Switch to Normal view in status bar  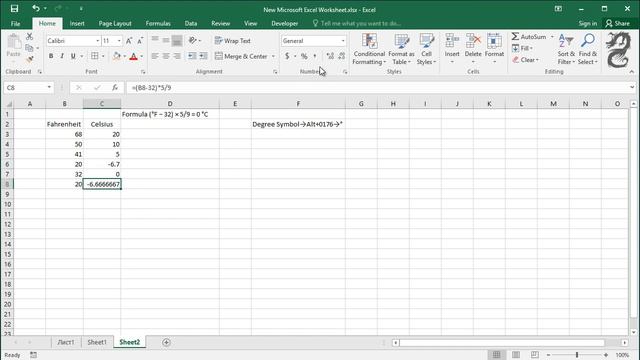tap(496, 355)
